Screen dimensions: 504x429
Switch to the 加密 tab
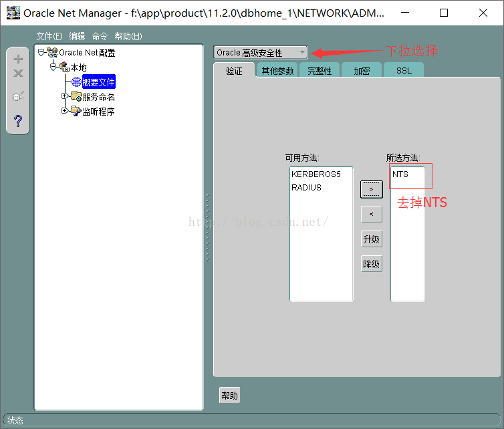(x=362, y=70)
